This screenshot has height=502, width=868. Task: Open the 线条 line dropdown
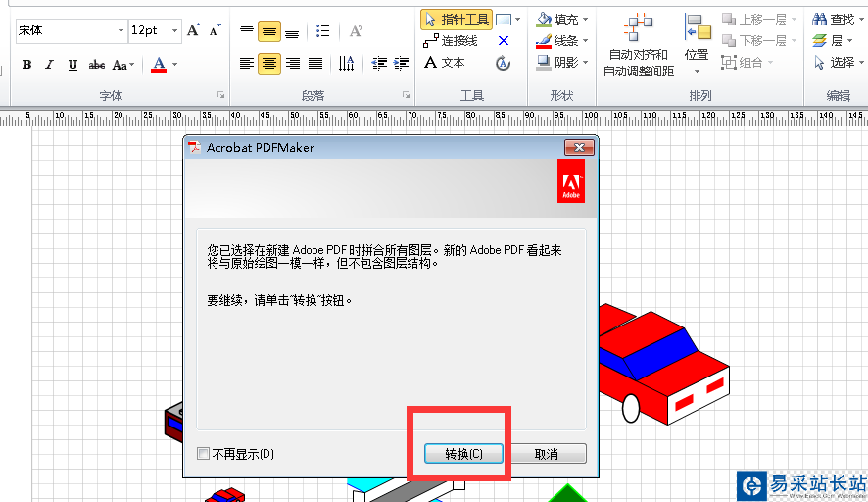[x=562, y=41]
